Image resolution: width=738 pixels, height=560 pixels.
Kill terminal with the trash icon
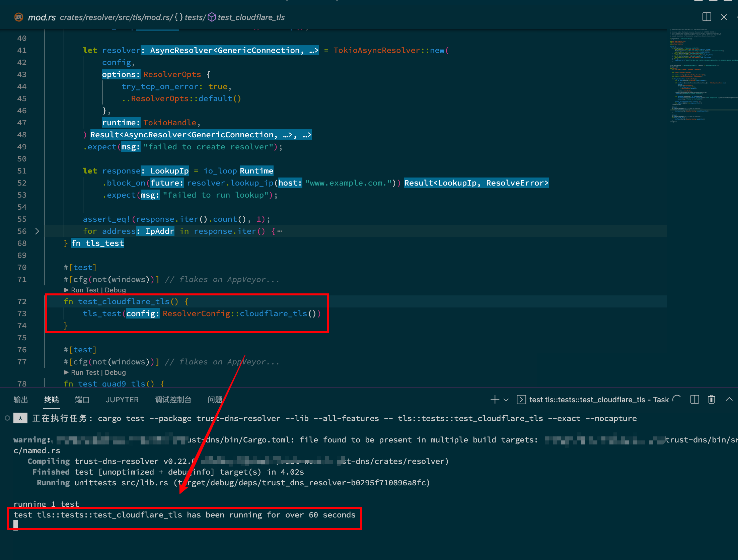712,399
